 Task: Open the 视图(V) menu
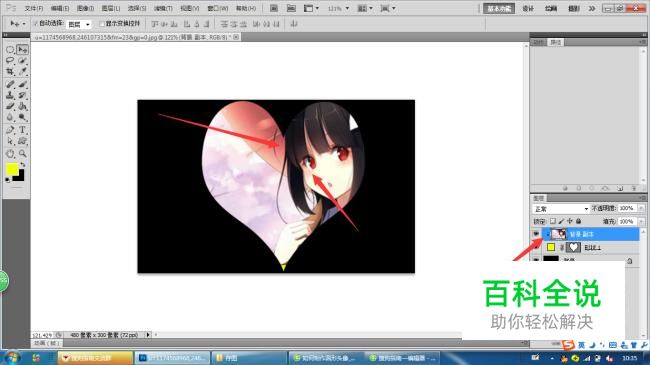click(x=189, y=8)
